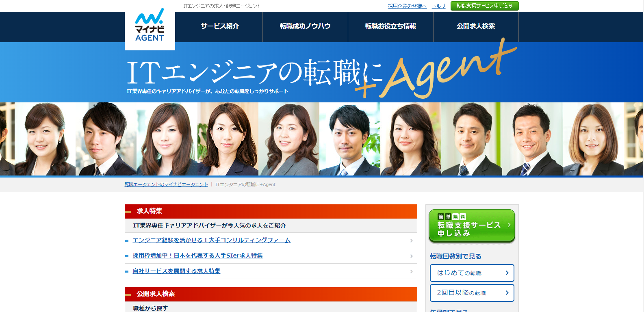The height and width of the screenshot is (312, 644).
Task: Click chevron arrow on consulting firm row
Action: (411, 240)
